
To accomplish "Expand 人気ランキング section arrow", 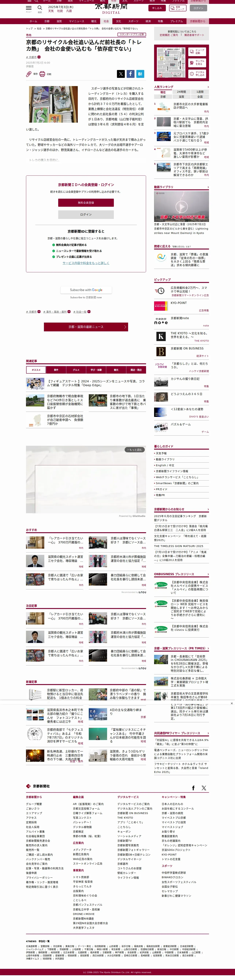I will pos(208,87).
